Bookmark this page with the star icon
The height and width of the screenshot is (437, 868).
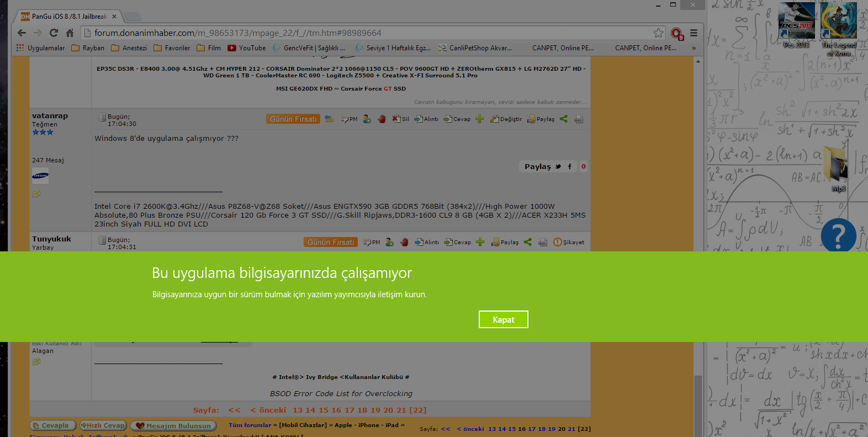(658, 33)
